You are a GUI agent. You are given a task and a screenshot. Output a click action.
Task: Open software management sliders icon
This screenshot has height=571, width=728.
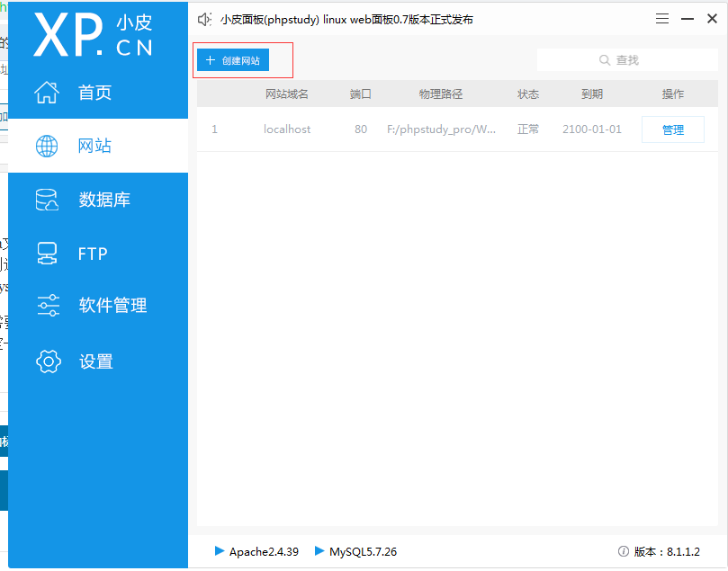click(x=49, y=305)
